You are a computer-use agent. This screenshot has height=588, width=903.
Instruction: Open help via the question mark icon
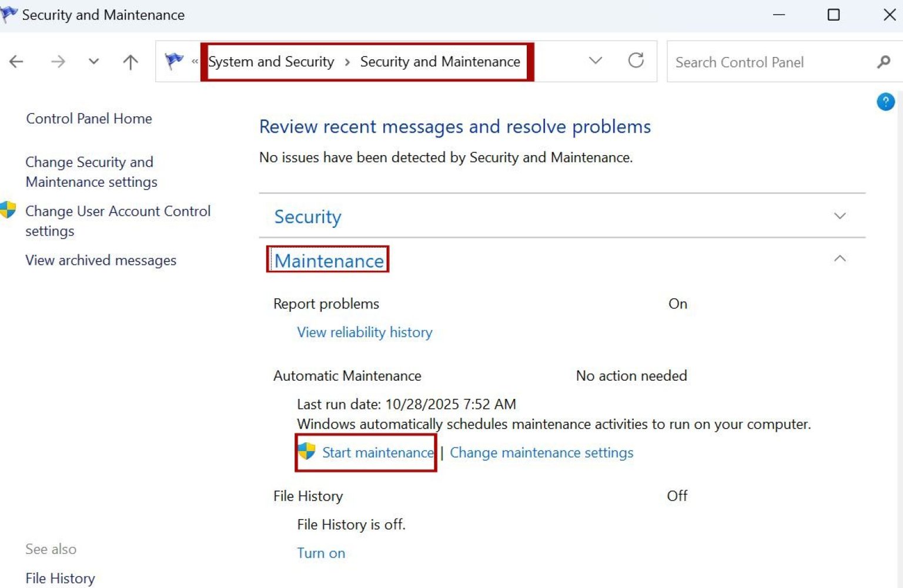tap(886, 102)
